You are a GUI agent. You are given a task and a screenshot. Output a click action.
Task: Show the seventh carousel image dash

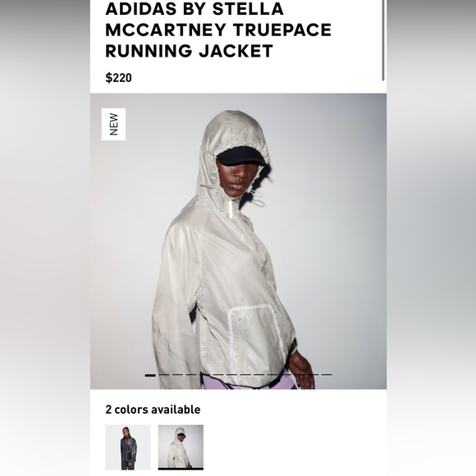(231, 374)
